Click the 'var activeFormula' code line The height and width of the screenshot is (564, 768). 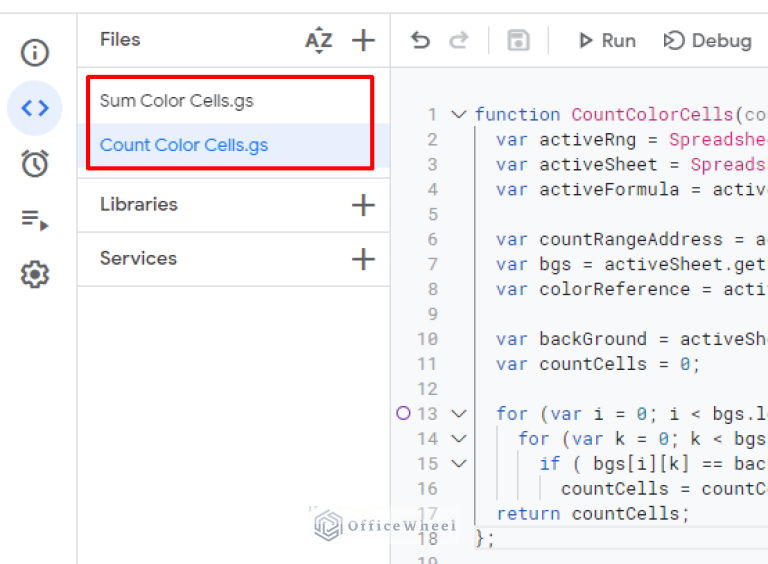[x=631, y=189]
